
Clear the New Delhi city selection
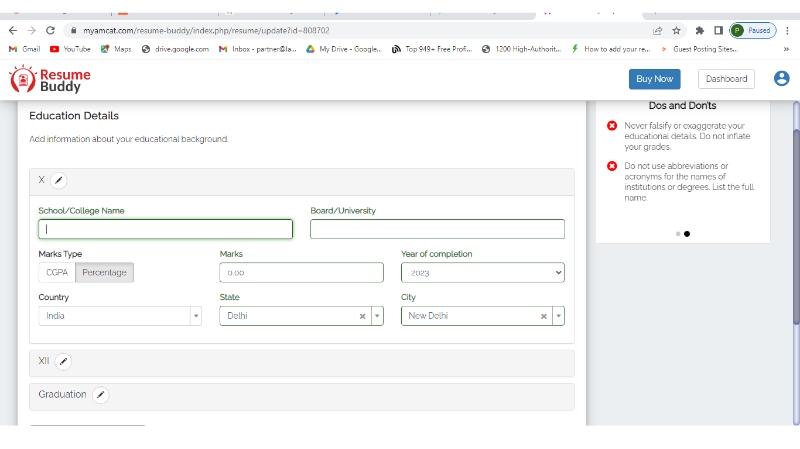[x=544, y=316]
